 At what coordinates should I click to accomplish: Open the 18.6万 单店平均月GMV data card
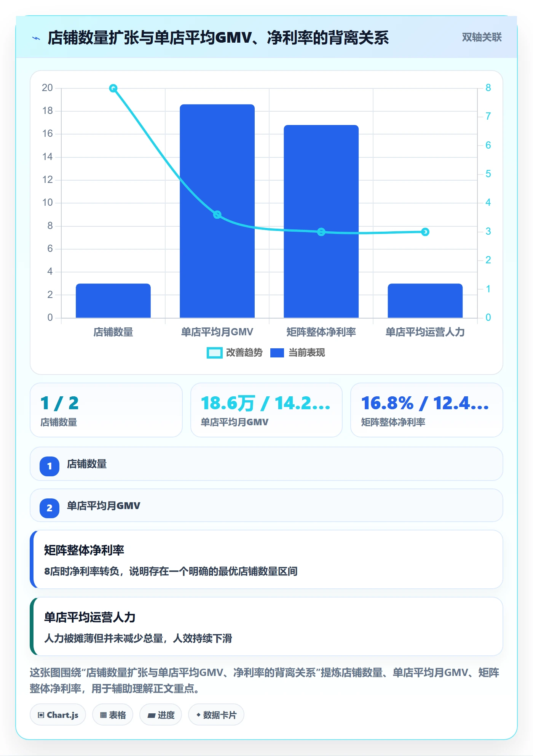coord(266,410)
